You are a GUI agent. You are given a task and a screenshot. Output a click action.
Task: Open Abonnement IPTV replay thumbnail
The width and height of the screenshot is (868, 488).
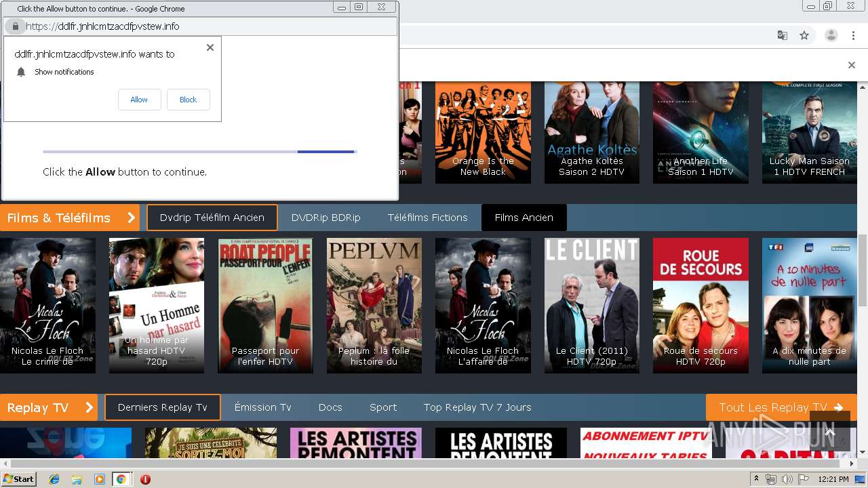click(646, 443)
